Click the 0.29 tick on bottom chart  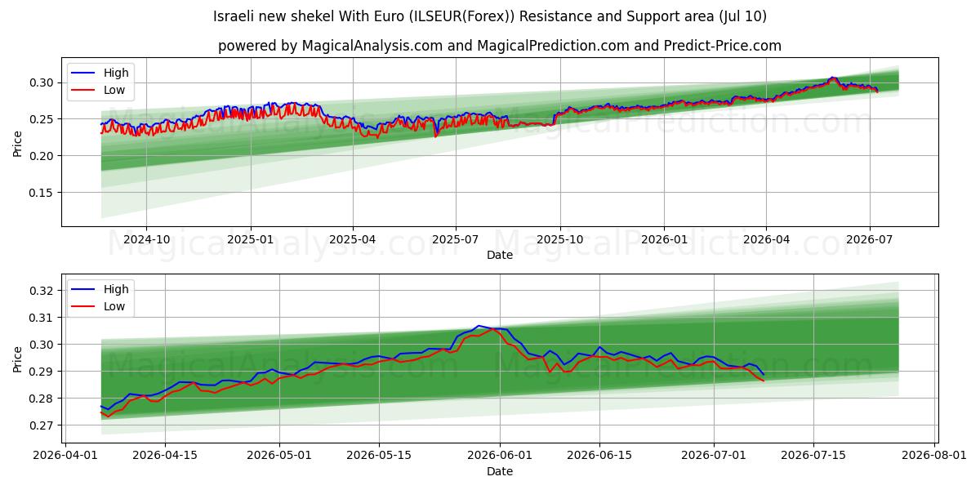click(43, 372)
